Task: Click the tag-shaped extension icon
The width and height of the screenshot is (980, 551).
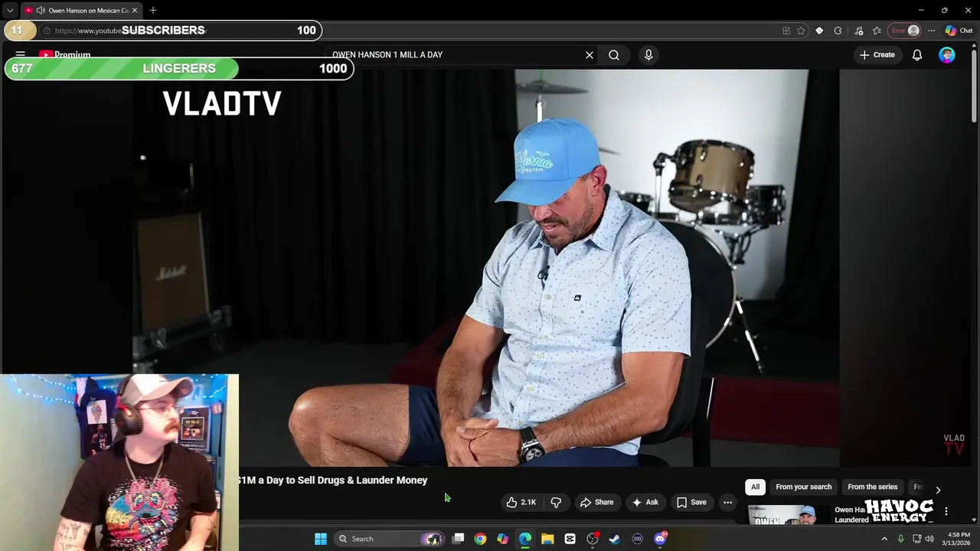Action: (x=819, y=31)
